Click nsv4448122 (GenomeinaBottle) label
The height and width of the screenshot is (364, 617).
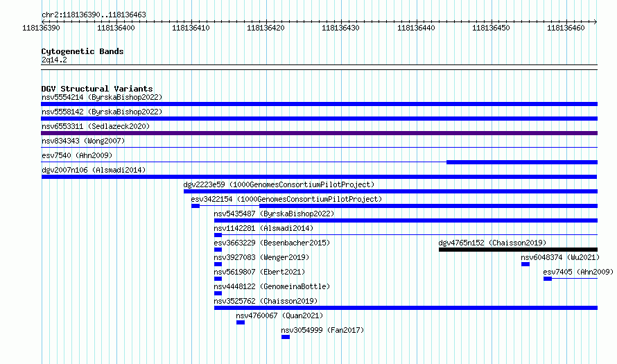(272, 286)
